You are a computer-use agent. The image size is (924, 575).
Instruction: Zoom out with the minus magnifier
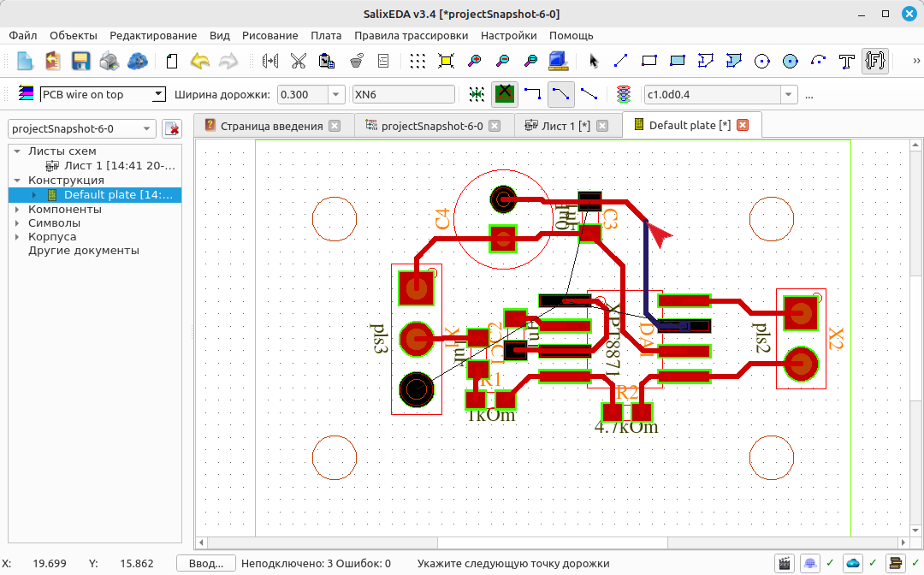point(503,61)
